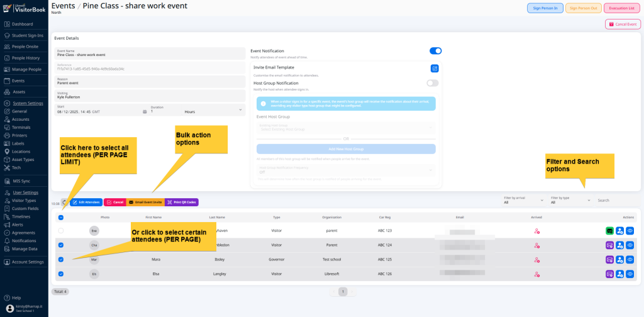Click the refresh icon above attendee table

(64, 202)
